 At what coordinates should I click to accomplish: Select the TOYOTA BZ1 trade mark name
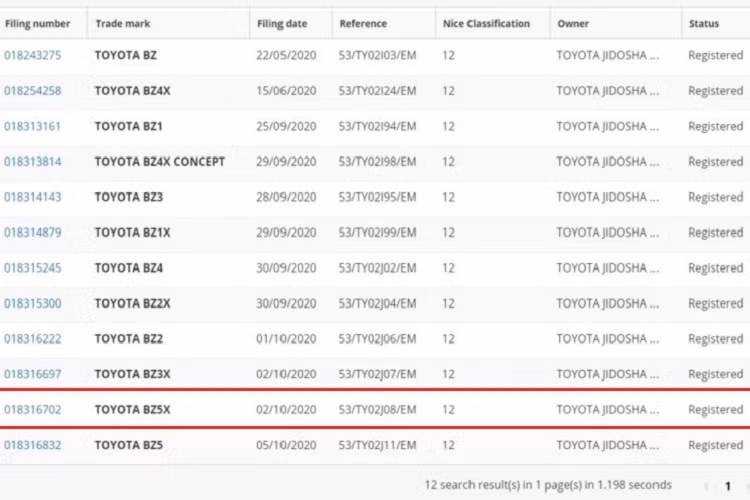coord(129,126)
